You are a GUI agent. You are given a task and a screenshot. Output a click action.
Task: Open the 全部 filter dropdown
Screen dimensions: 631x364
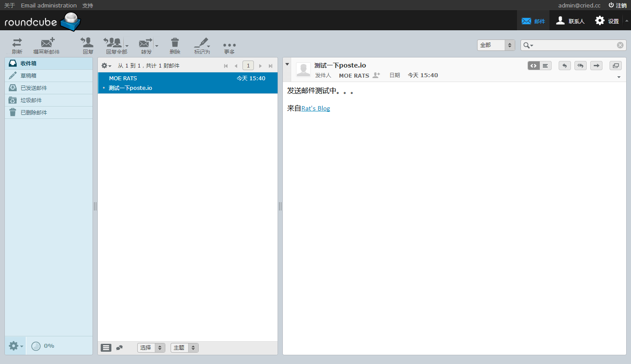[x=496, y=45]
